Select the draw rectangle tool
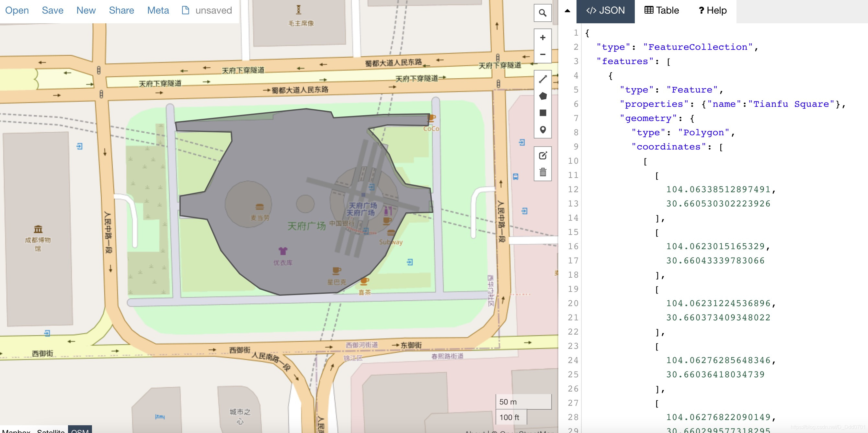The height and width of the screenshot is (433, 868). pos(543,113)
